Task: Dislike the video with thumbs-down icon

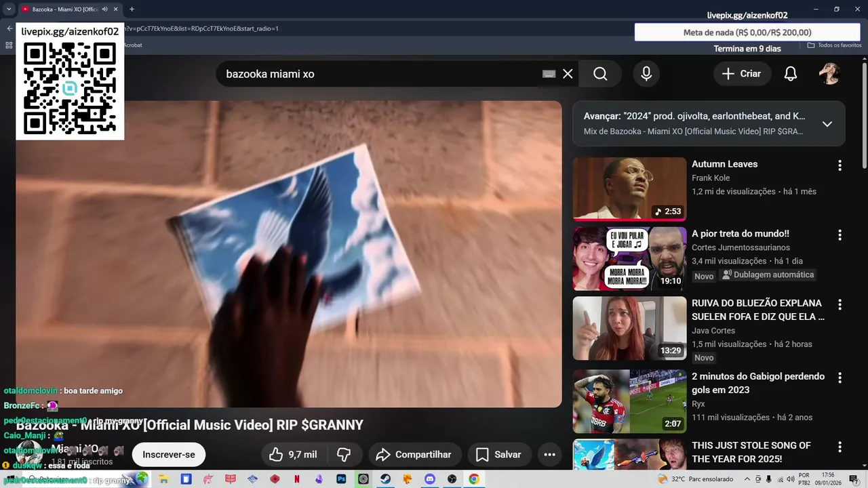Action: (344, 455)
